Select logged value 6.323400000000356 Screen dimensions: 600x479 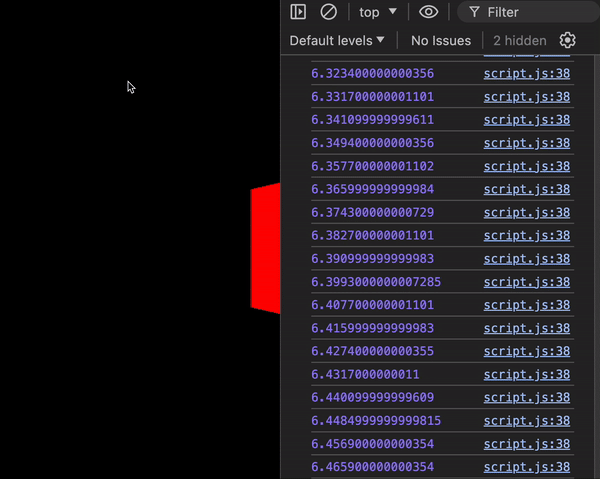click(x=372, y=73)
